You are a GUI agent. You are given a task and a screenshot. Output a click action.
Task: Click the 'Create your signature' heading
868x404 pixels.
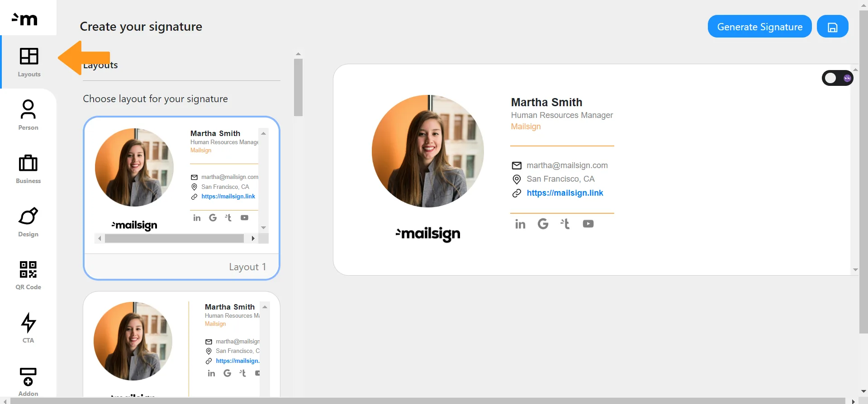(x=141, y=27)
